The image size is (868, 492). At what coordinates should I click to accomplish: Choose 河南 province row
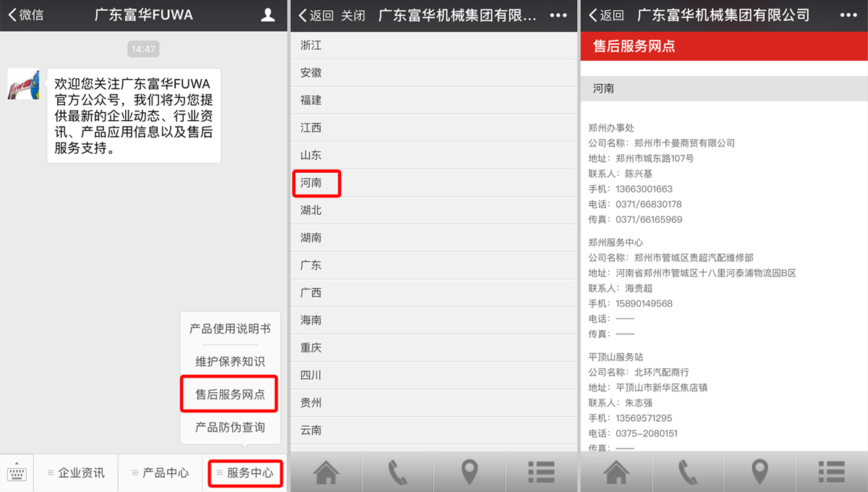[434, 183]
